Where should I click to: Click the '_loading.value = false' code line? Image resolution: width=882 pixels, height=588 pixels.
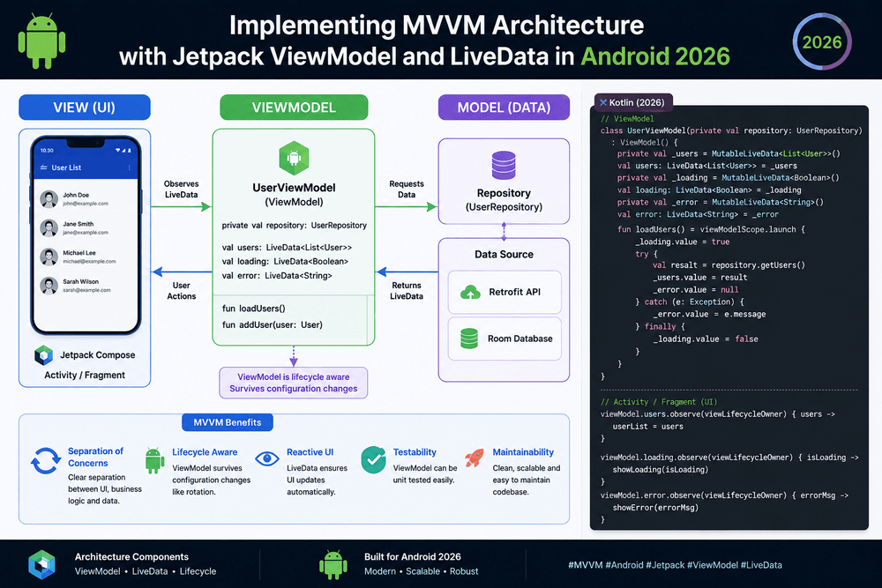coord(706,339)
